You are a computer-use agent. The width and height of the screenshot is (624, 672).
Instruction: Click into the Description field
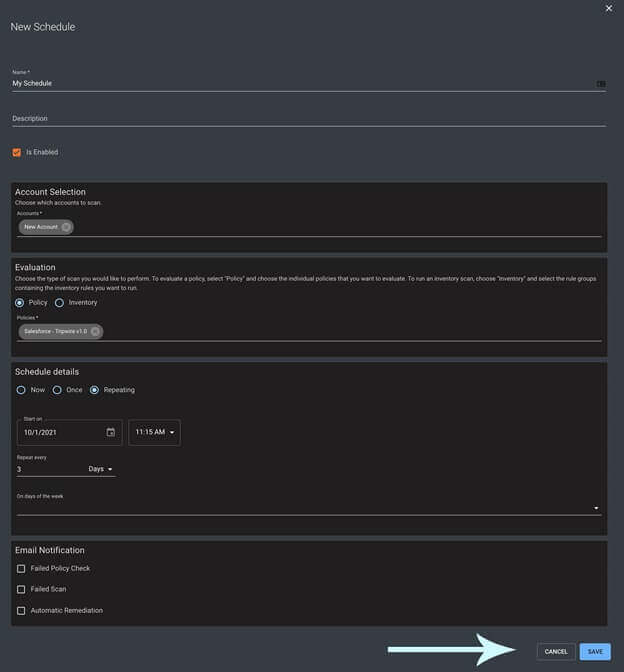tap(309, 118)
